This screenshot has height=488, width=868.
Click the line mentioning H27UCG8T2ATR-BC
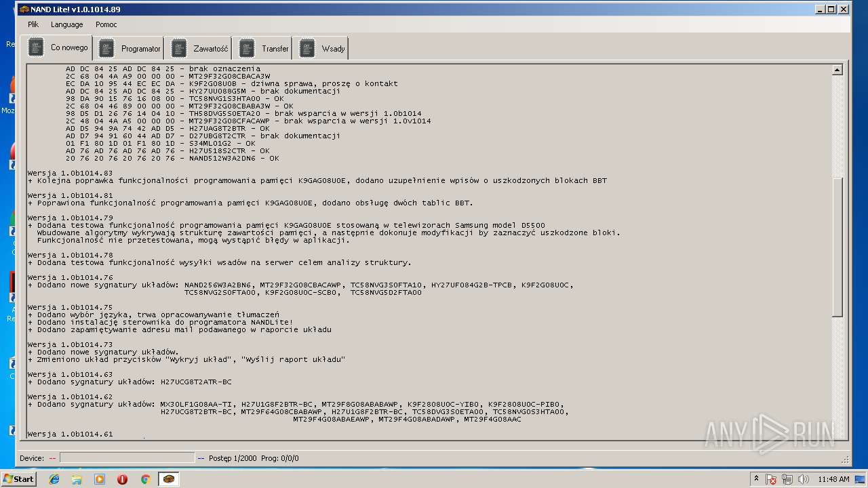(130, 382)
